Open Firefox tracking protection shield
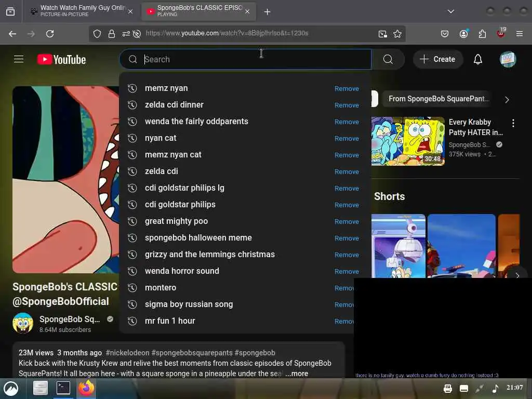This screenshot has height=399, width=532. coord(97,34)
